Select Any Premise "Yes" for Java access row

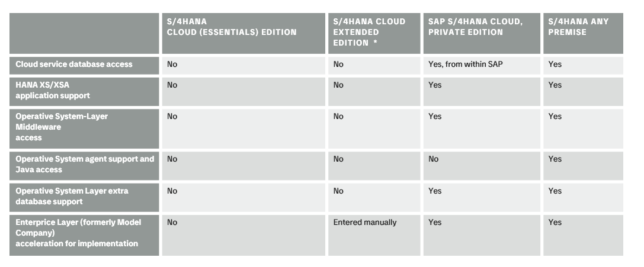coord(555,159)
